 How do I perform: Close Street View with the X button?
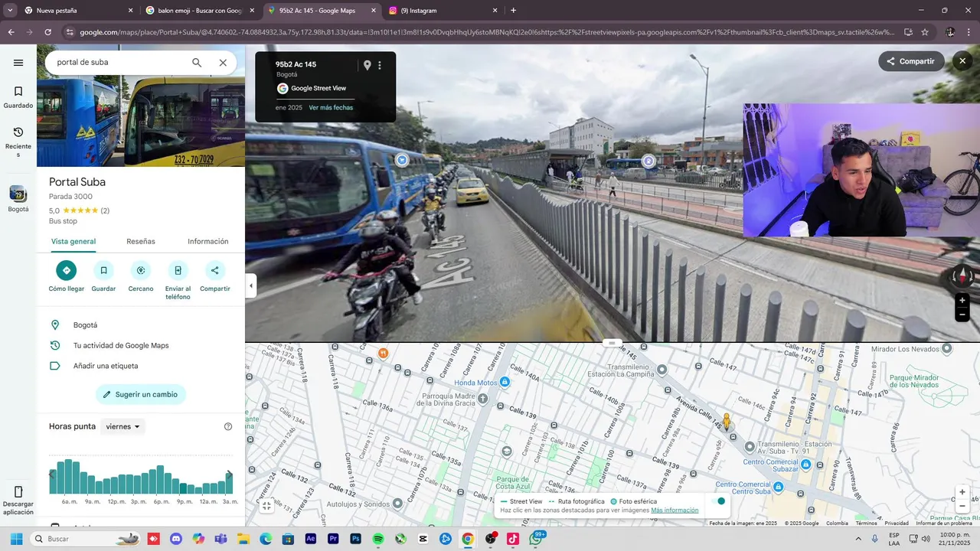[x=962, y=61]
